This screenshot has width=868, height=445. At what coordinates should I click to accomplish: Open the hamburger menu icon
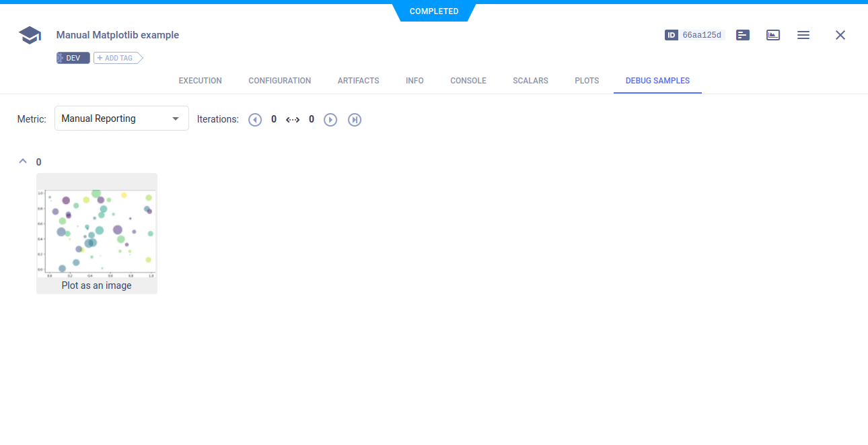803,35
